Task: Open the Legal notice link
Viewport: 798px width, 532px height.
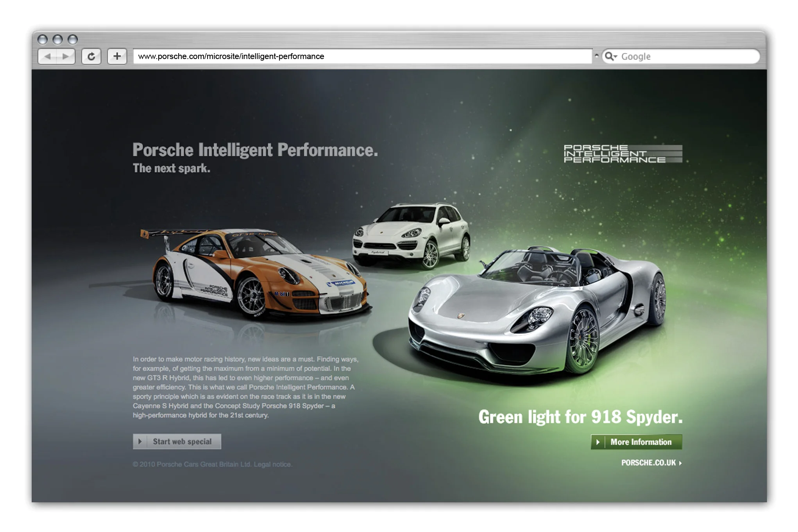Action: coord(272,464)
